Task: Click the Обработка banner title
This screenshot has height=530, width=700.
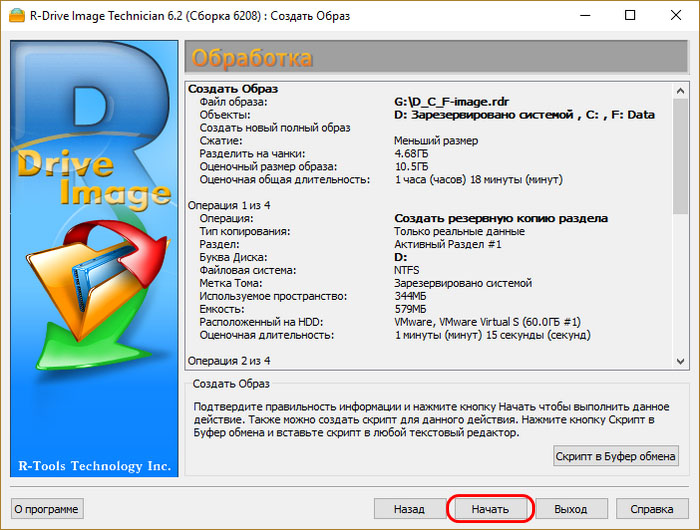Action: point(252,58)
